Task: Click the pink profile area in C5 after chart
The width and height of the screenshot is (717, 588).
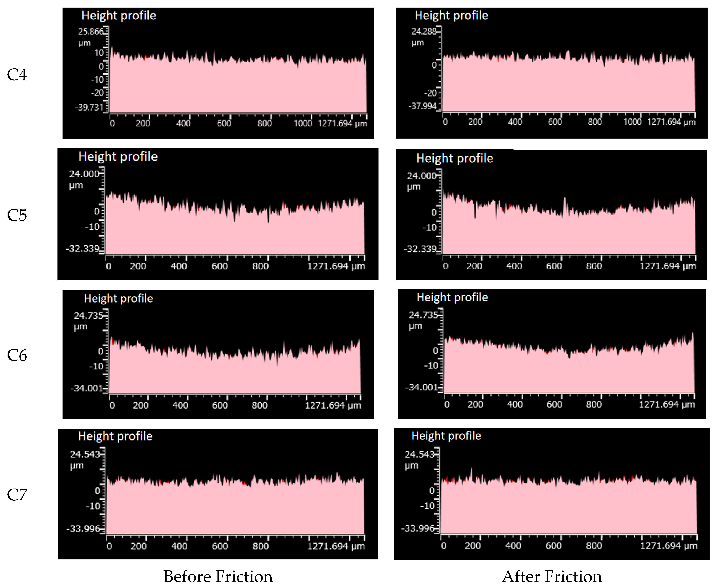Action: [x=569, y=234]
